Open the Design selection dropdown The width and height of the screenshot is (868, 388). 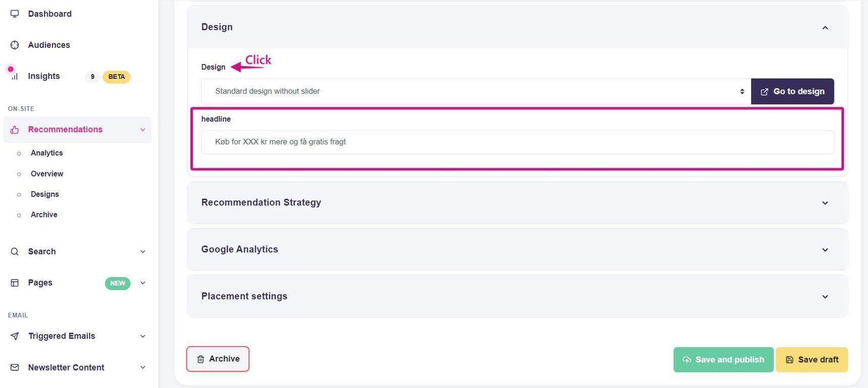pos(475,91)
